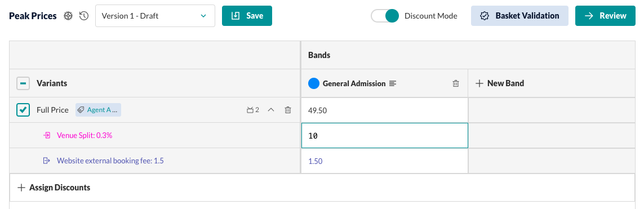This screenshot has height=209, width=644.
Task: Collapse Full Price row chevron
Action: pos(271,110)
